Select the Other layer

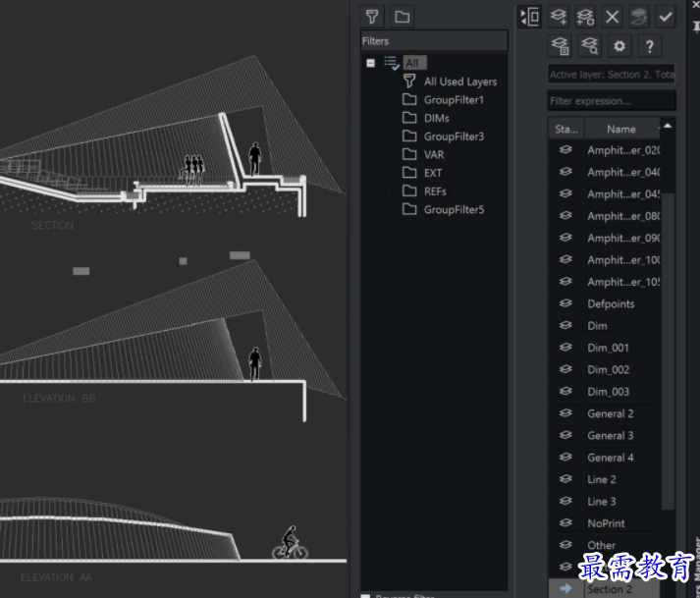(602, 545)
